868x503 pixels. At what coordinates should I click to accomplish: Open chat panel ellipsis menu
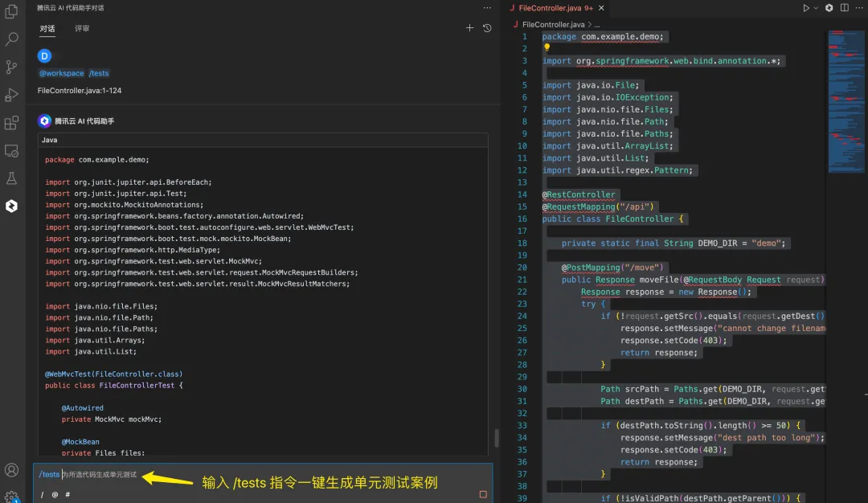click(x=486, y=8)
